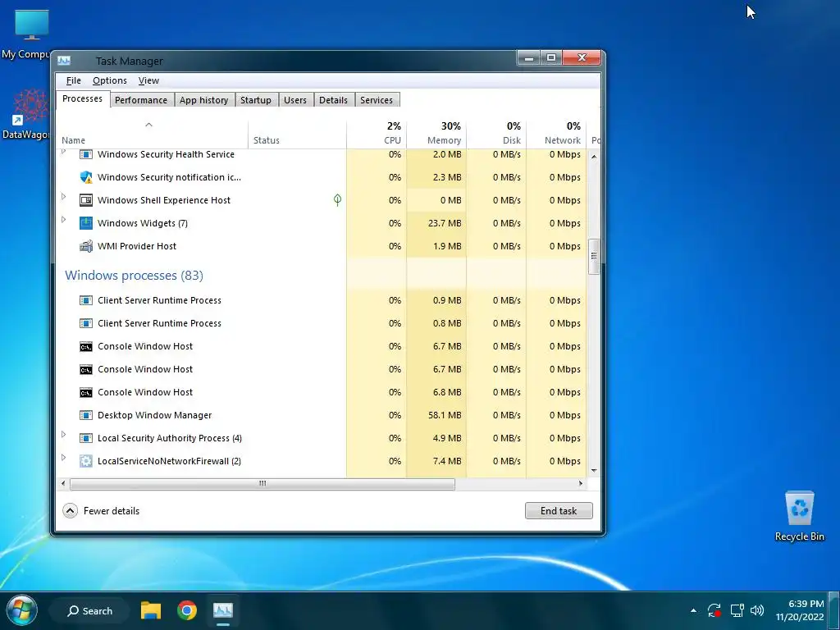Screen dimensions: 840x630
Task: Click the sync tray icon
Action: (x=714, y=610)
